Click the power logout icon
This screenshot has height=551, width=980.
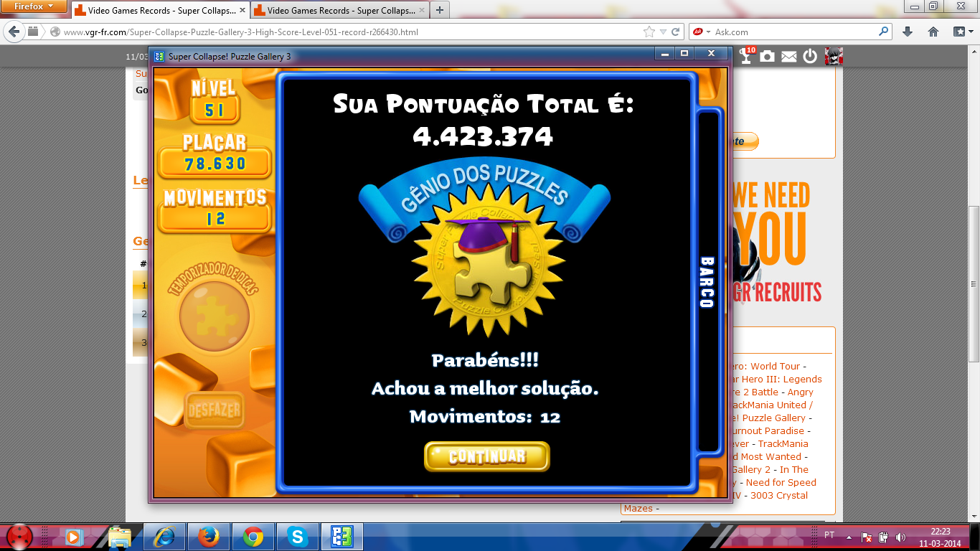[810, 56]
